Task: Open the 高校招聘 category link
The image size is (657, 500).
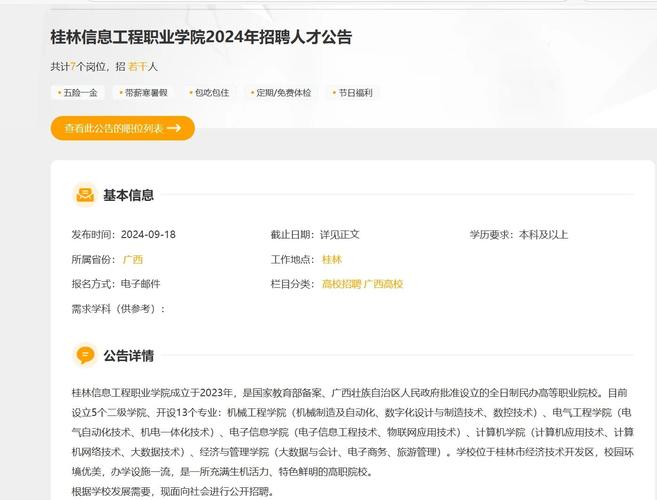Action: click(341, 284)
